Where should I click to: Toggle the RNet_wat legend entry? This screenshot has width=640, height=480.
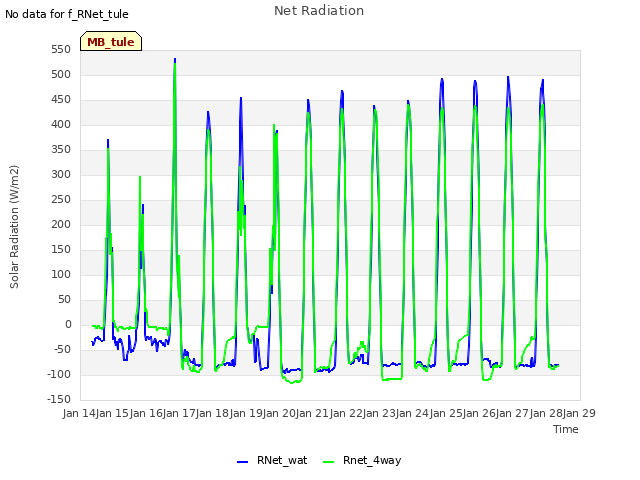click(x=272, y=460)
